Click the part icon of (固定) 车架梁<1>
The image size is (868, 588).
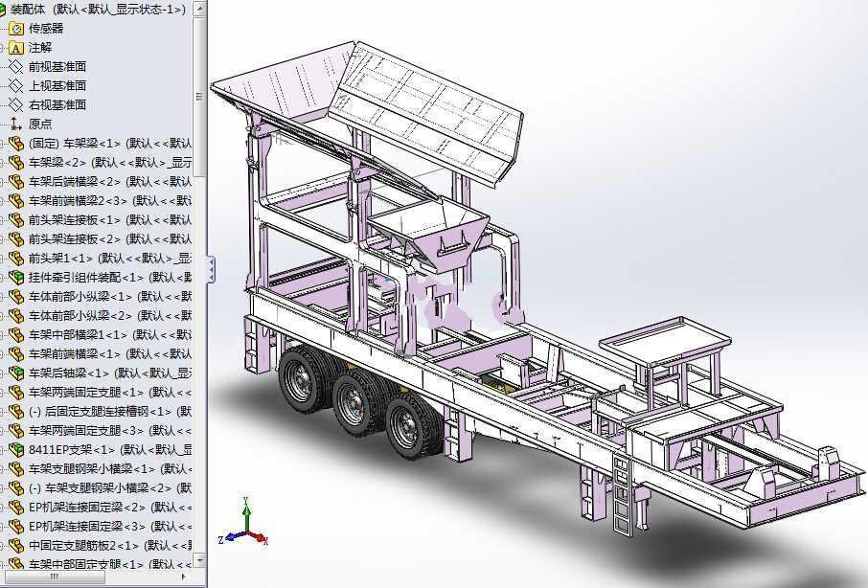(x=16, y=144)
